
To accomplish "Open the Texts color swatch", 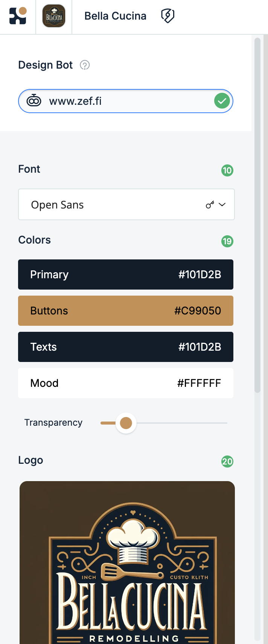I will point(126,347).
